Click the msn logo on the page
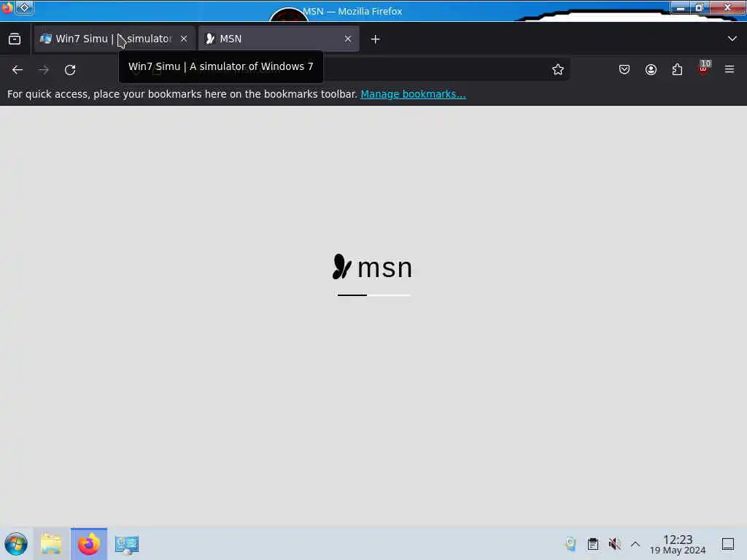This screenshot has width=747, height=560. point(372,267)
